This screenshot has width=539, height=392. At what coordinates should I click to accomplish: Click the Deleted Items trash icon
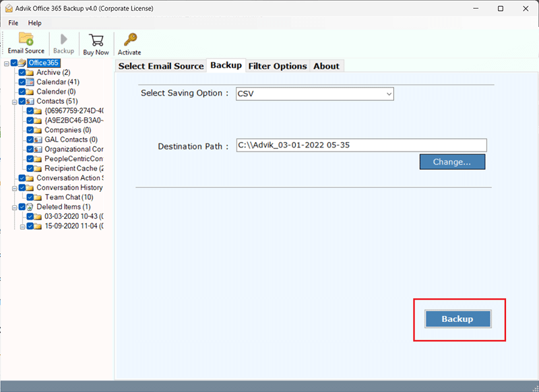(30, 207)
